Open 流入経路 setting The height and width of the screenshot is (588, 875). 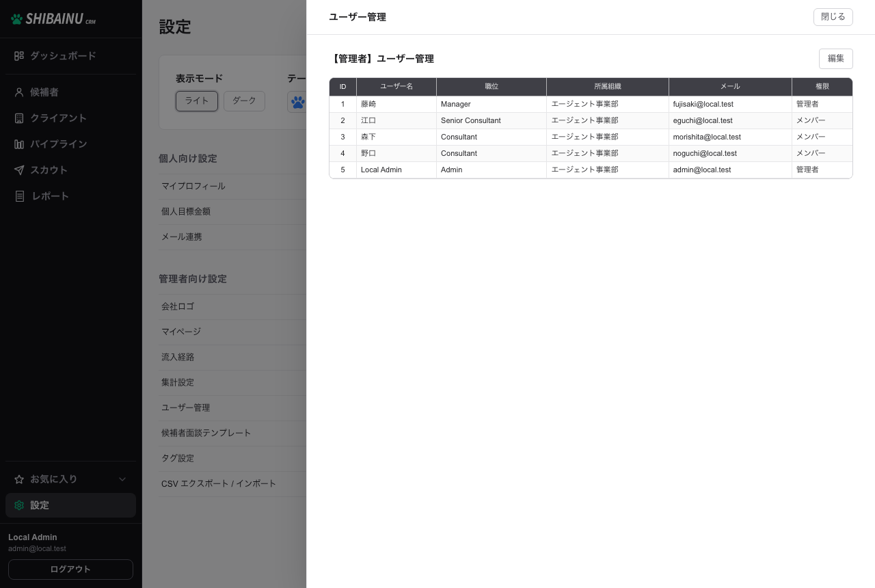coord(232,357)
